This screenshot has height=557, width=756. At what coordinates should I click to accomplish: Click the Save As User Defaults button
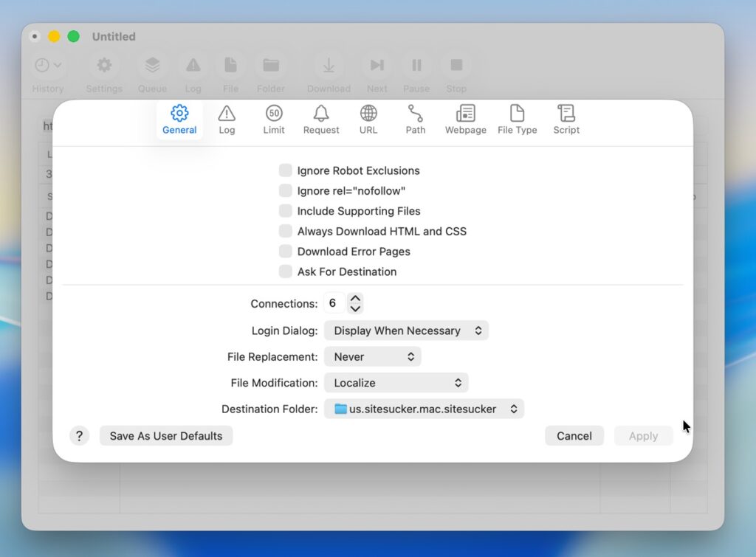point(166,436)
